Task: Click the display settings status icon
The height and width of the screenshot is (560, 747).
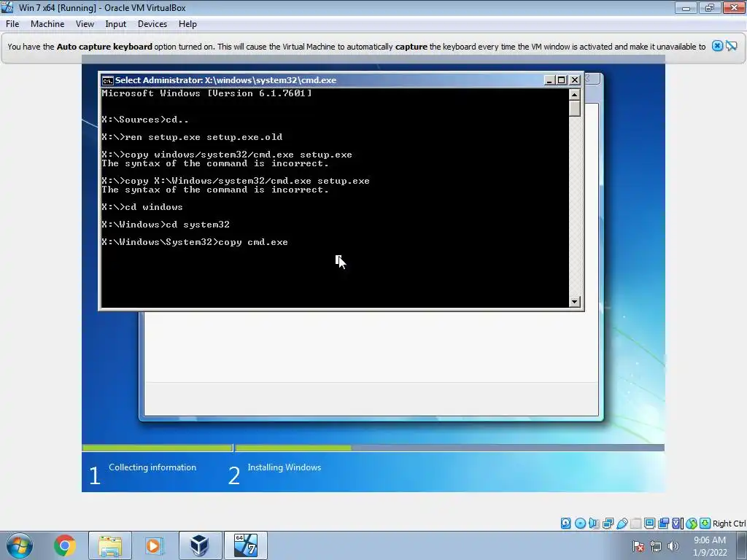Action: pos(649,524)
